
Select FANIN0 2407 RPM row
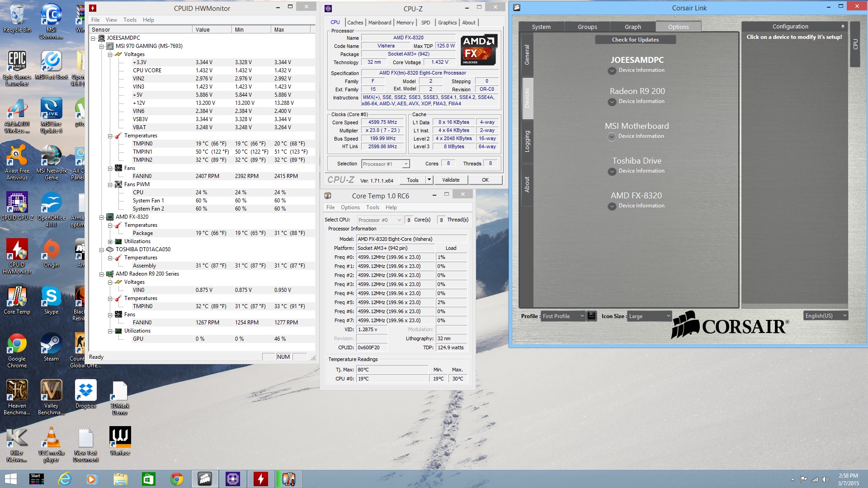tap(202, 176)
